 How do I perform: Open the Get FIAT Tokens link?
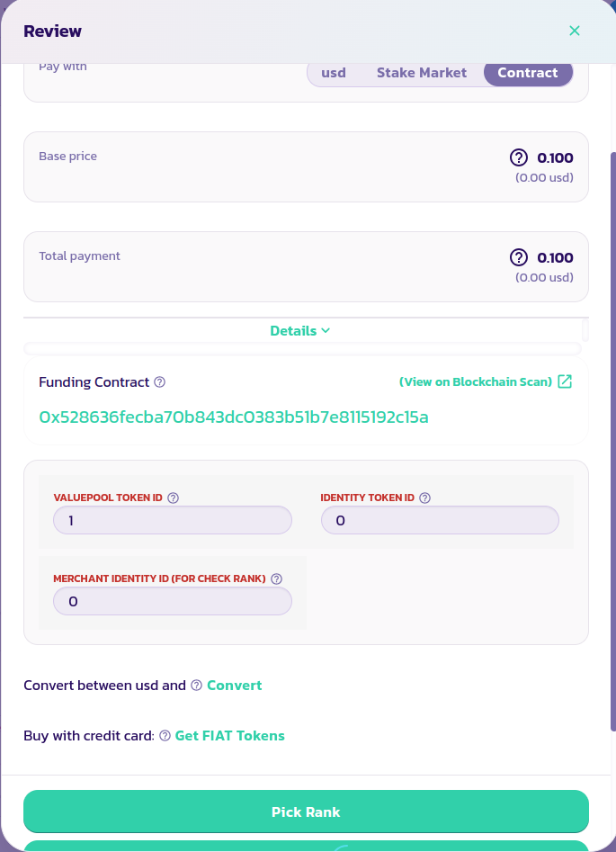pos(230,736)
